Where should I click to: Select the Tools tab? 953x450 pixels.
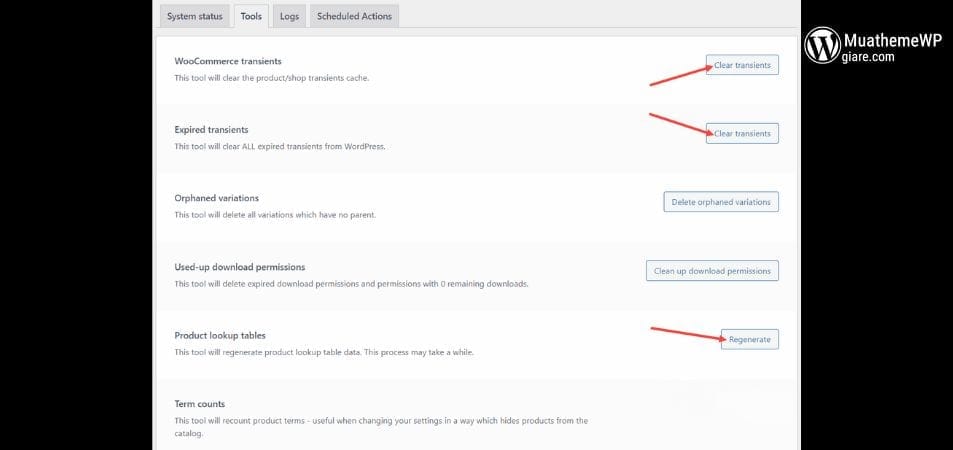(251, 17)
